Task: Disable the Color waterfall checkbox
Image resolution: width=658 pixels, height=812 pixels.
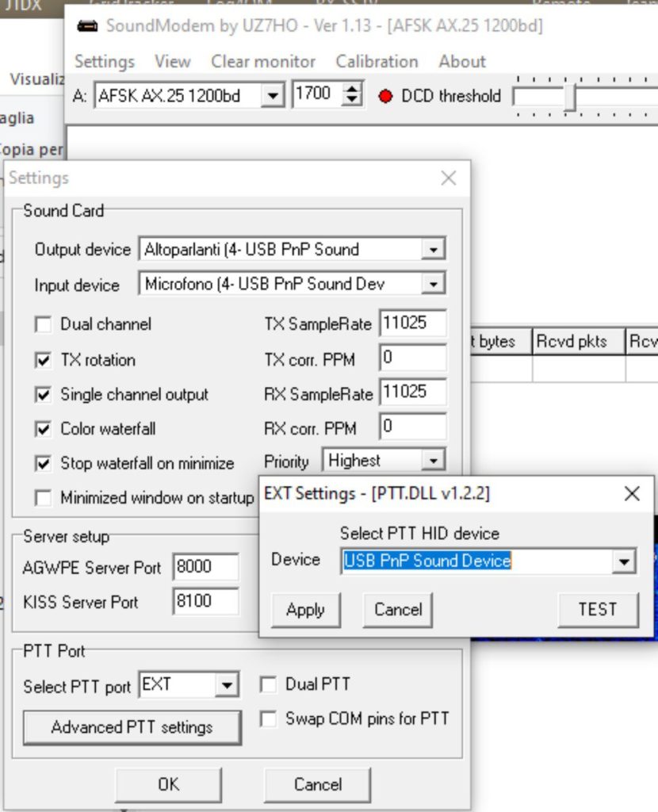Action: 43,429
